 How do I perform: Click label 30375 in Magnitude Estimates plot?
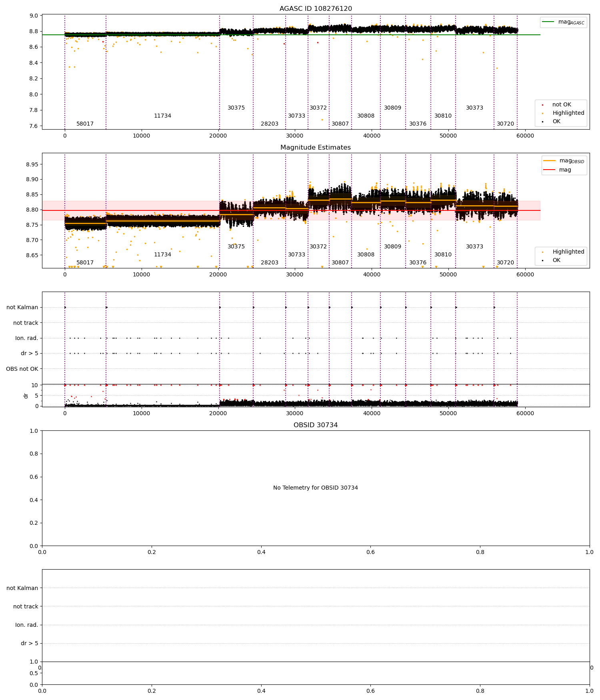236,247
